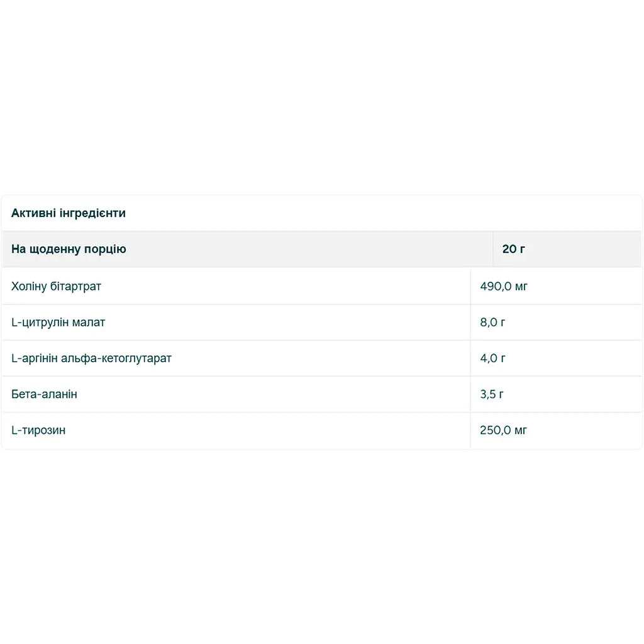The height and width of the screenshot is (644, 644).
Task: Click the word 'альфа-кетоглутарат' in arginine row
Action: [116, 358]
